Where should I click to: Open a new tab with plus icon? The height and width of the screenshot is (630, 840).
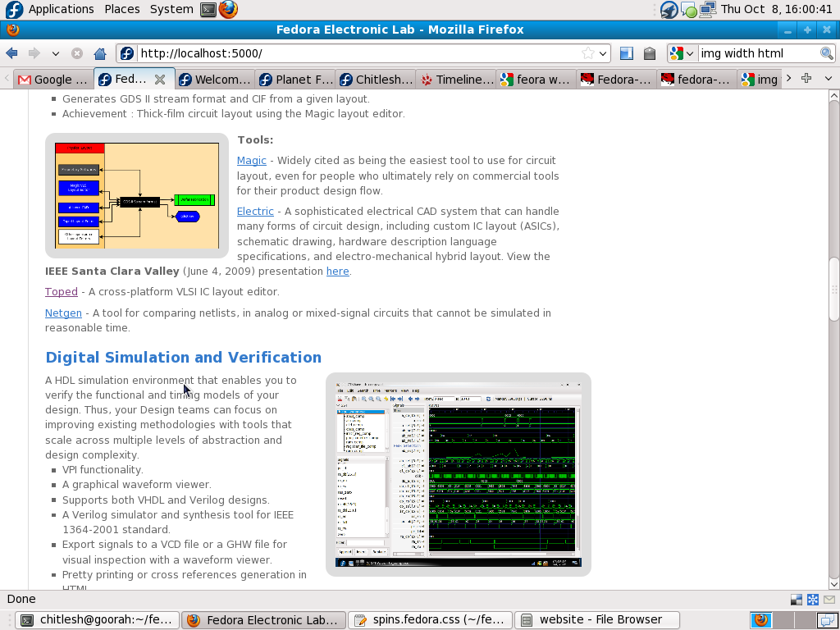pos(806,79)
